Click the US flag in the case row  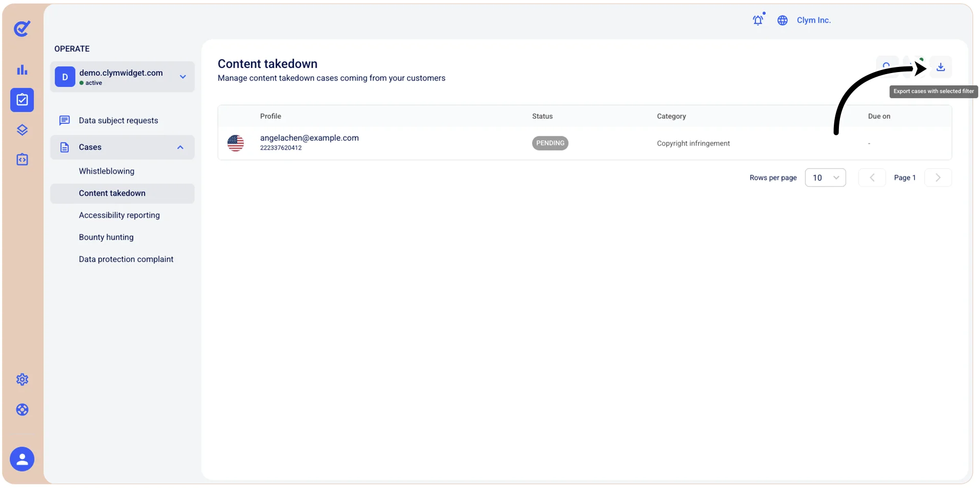tap(236, 143)
